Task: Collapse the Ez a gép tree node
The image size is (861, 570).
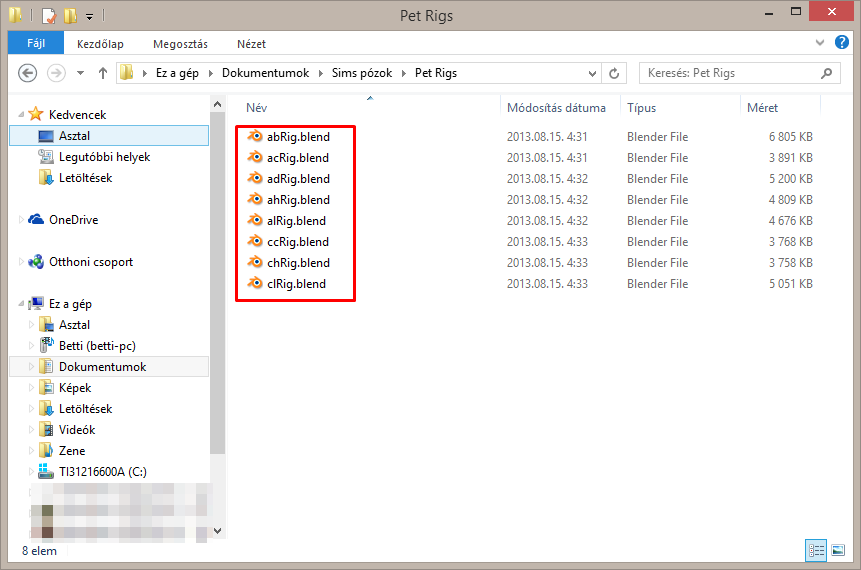Action: click(21, 304)
